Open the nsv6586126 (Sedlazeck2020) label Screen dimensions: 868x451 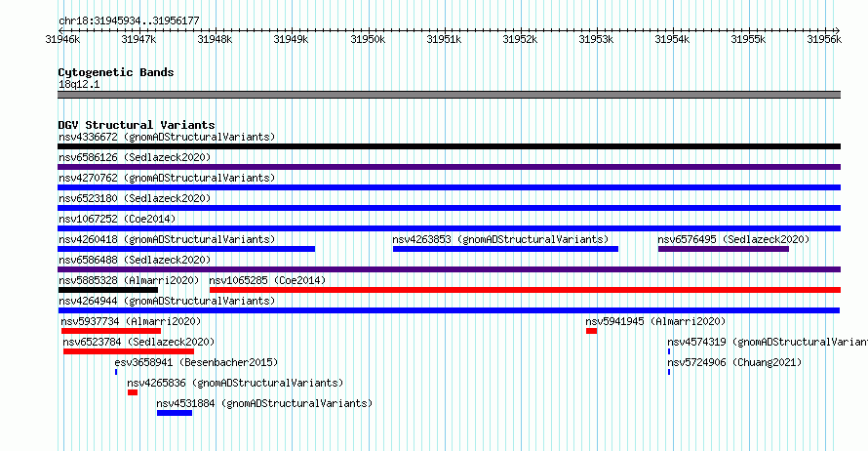pyautogui.click(x=135, y=157)
